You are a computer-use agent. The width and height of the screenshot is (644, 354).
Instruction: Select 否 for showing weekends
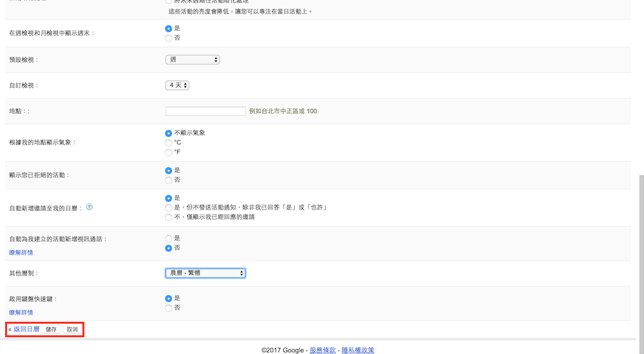tap(169, 38)
